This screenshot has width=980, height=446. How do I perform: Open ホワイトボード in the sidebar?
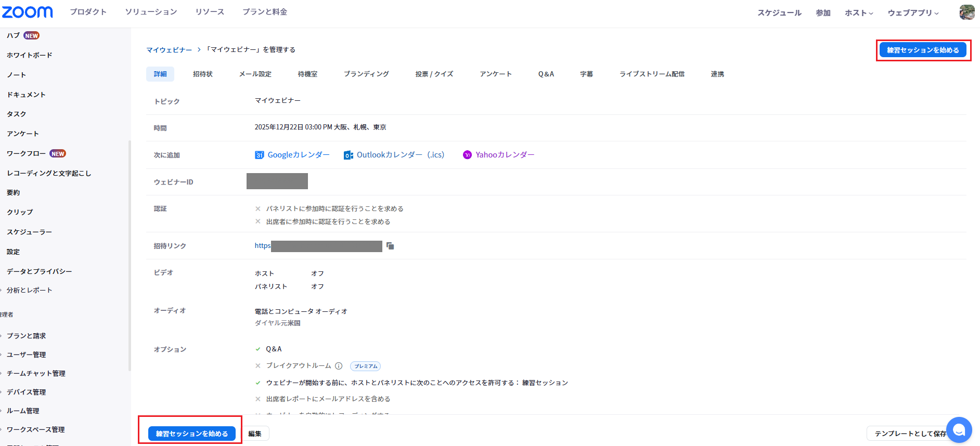29,55
